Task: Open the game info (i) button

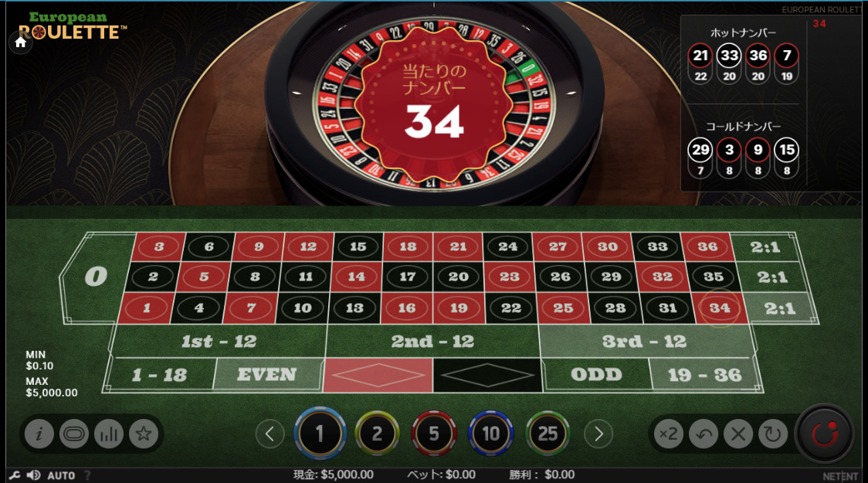Action: tap(39, 434)
